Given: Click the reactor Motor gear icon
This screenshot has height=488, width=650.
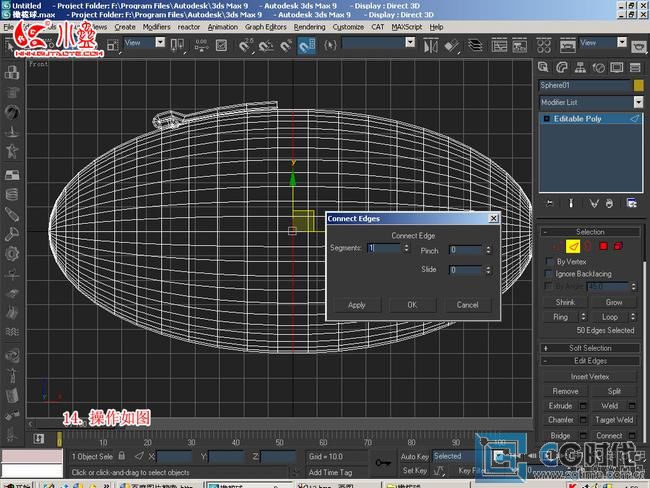Looking at the screenshot, I should [x=12, y=253].
